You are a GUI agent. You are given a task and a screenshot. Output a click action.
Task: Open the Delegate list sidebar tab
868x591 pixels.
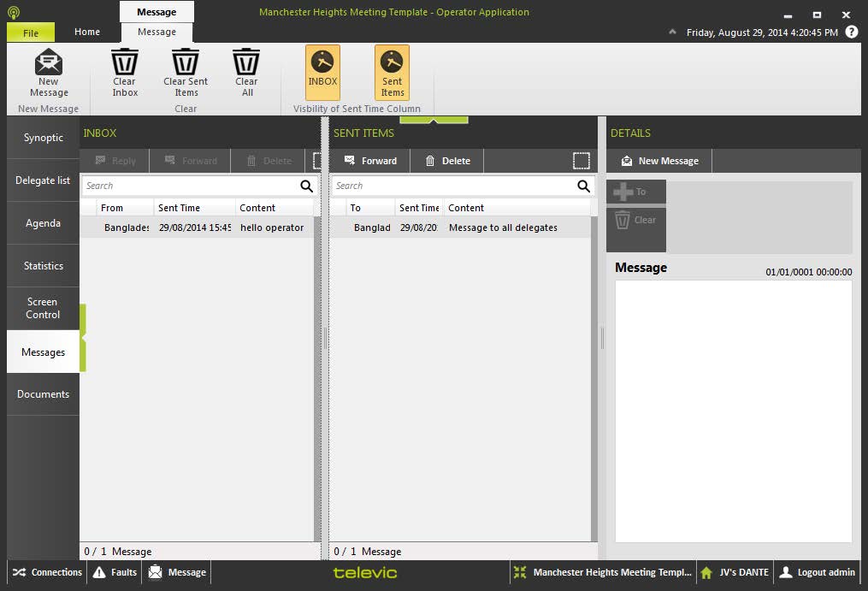[x=43, y=180]
